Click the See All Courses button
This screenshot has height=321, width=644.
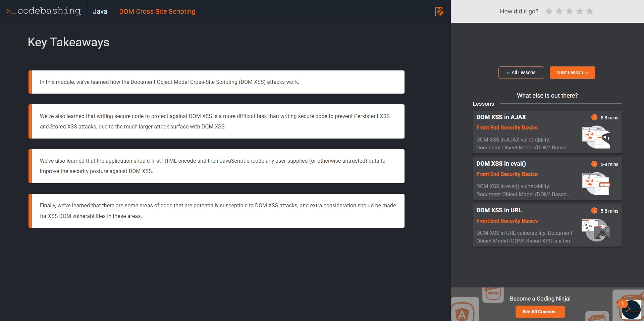pos(540,312)
